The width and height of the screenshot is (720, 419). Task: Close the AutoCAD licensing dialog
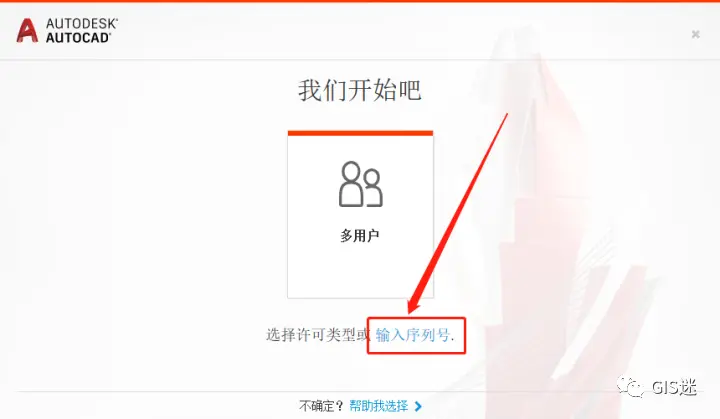point(696,34)
